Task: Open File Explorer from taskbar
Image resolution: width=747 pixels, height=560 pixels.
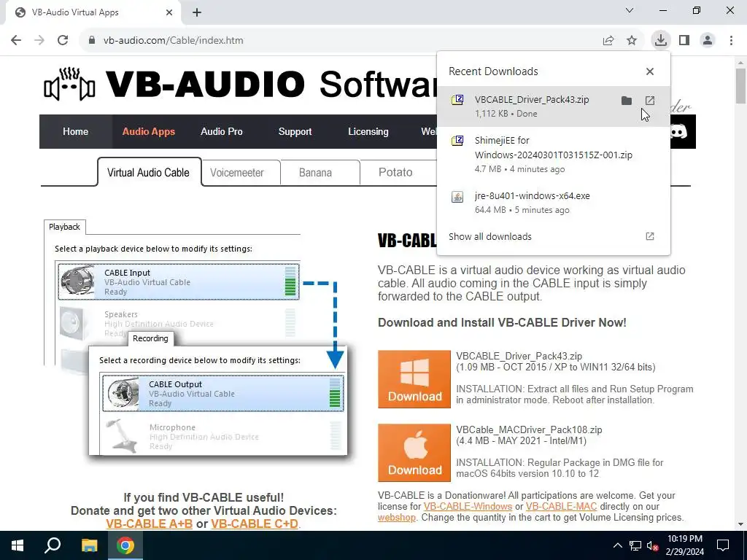Action: pos(89,545)
